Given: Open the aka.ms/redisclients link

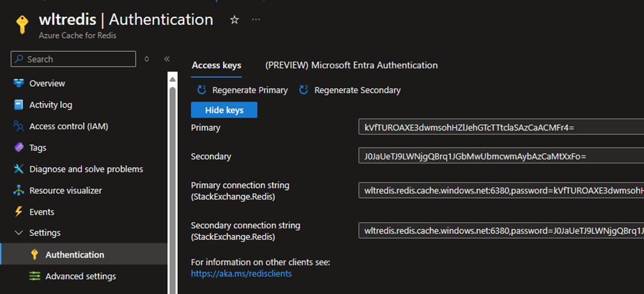Looking at the screenshot, I should pyautogui.click(x=241, y=274).
